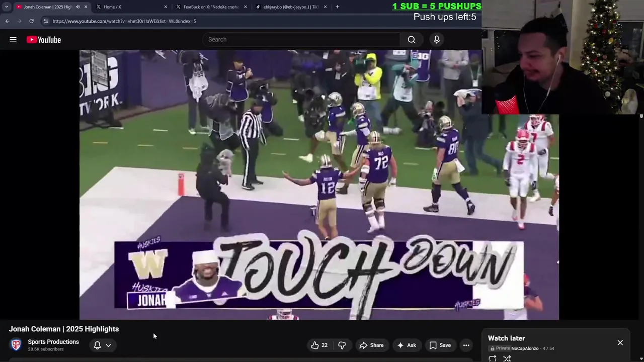Open the Ask AI button
This screenshot has width=644, height=362.
(407, 345)
